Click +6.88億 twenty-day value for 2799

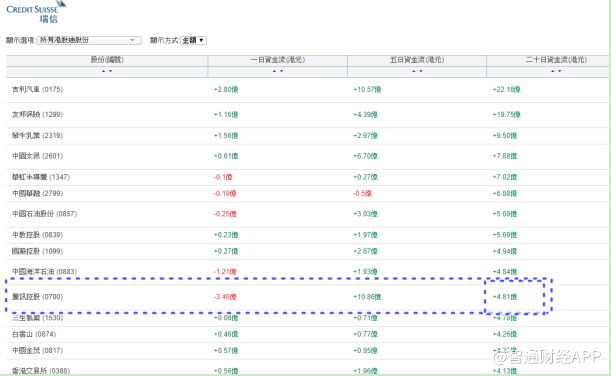pyautogui.click(x=505, y=193)
